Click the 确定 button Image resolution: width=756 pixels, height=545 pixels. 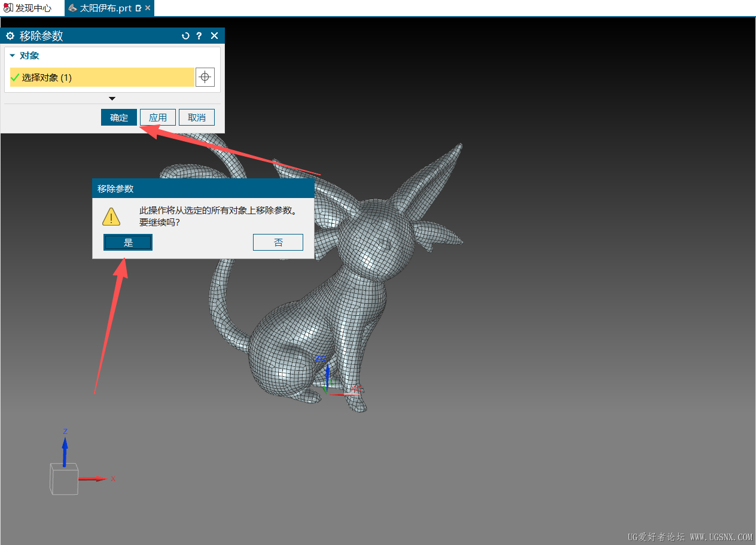coord(119,117)
